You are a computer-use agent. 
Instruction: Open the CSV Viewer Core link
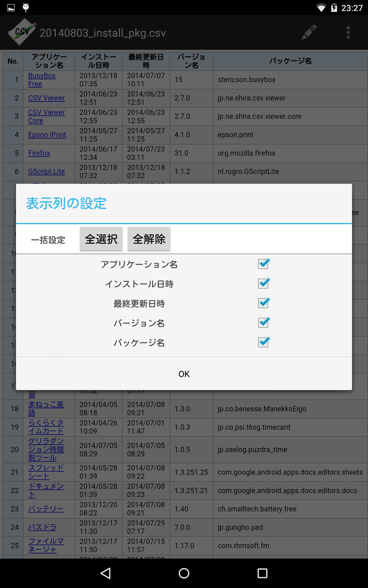46,116
